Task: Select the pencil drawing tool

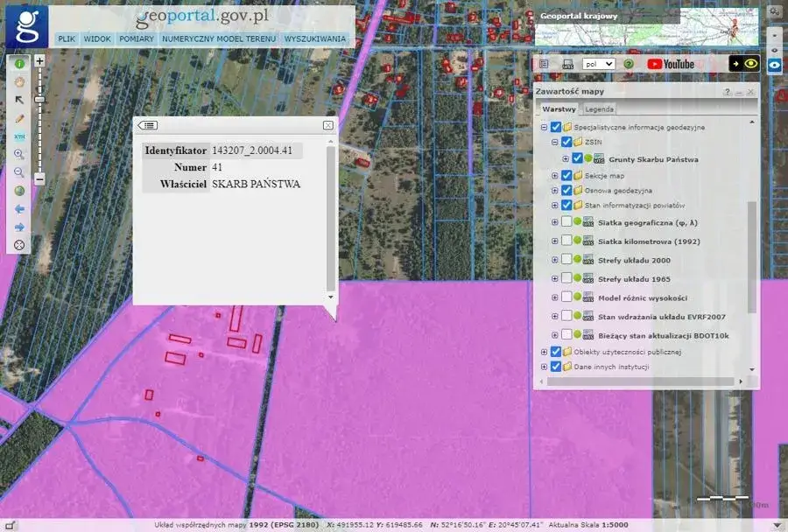Action: click(x=19, y=118)
